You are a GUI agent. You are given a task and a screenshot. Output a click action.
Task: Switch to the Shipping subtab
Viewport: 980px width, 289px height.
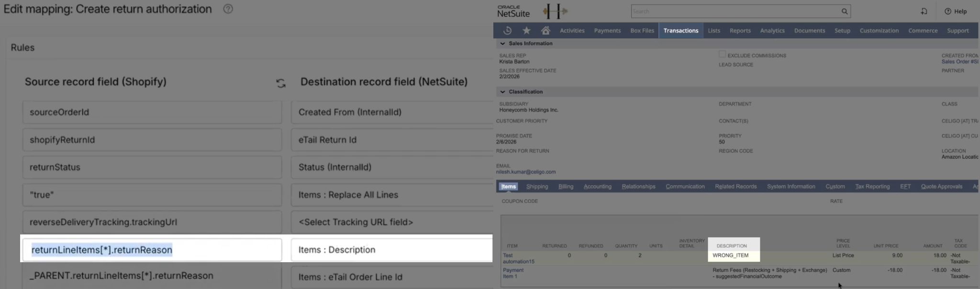[x=537, y=187]
